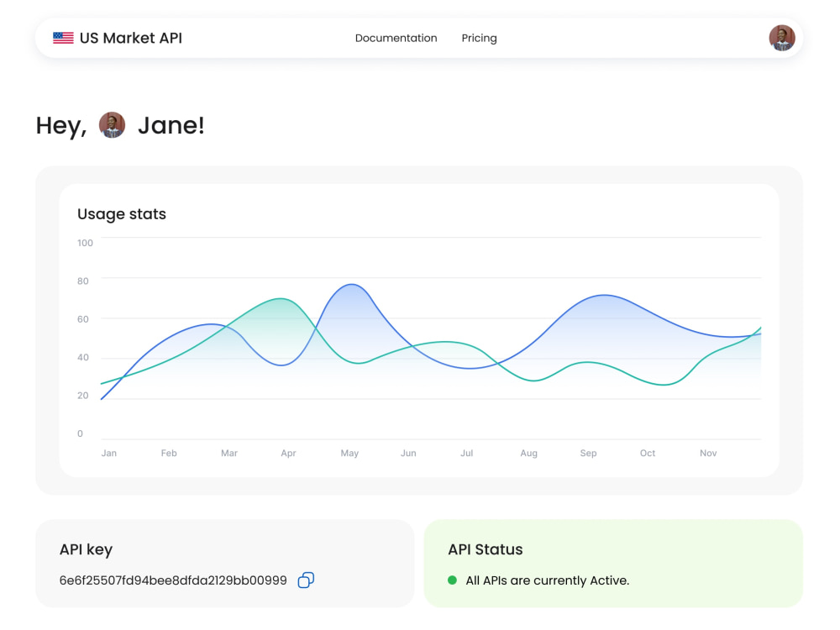840x630 pixels.
Task: Click the blue line peak at May
Action: (x=351, y=285)
